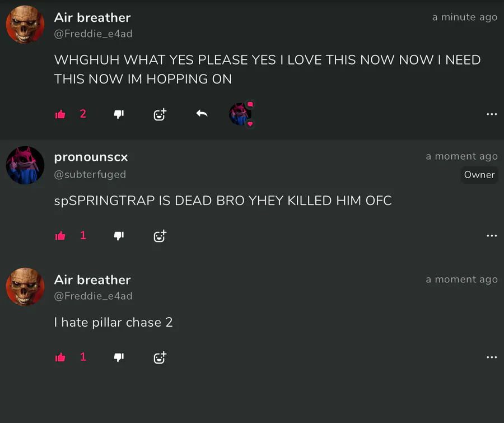
Task: Add emoji reaction to pronounscx's comment
Action: coord(160,236)
